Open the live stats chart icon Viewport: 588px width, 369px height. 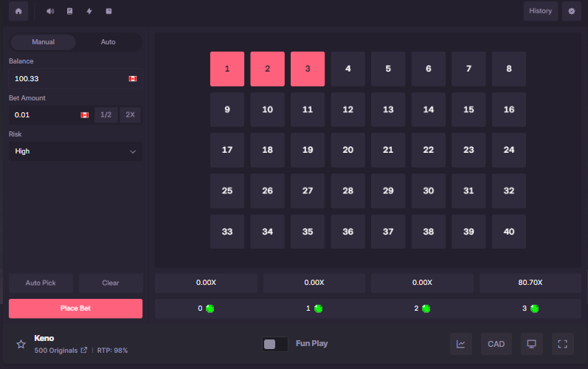(461, 344)
